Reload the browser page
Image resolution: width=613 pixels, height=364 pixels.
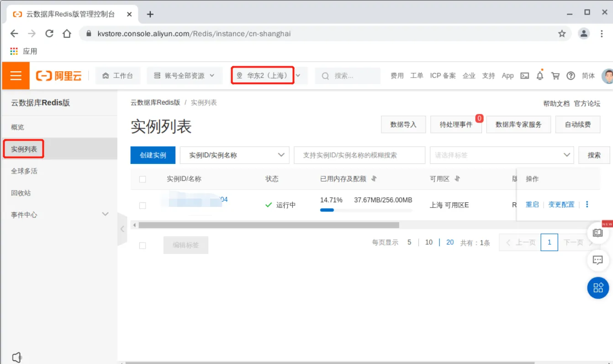click(x=49, y=34)
